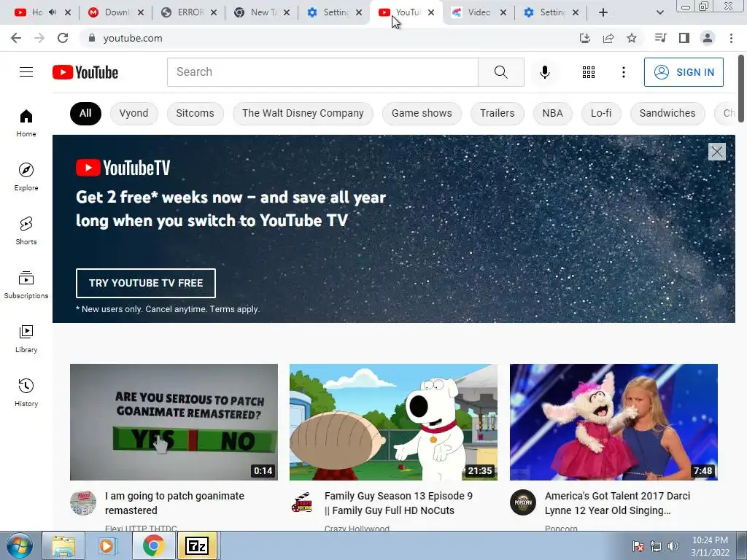747x560 pixels.
Task: Expand the tab search dropdown arrow
Action: click(659, 12)
